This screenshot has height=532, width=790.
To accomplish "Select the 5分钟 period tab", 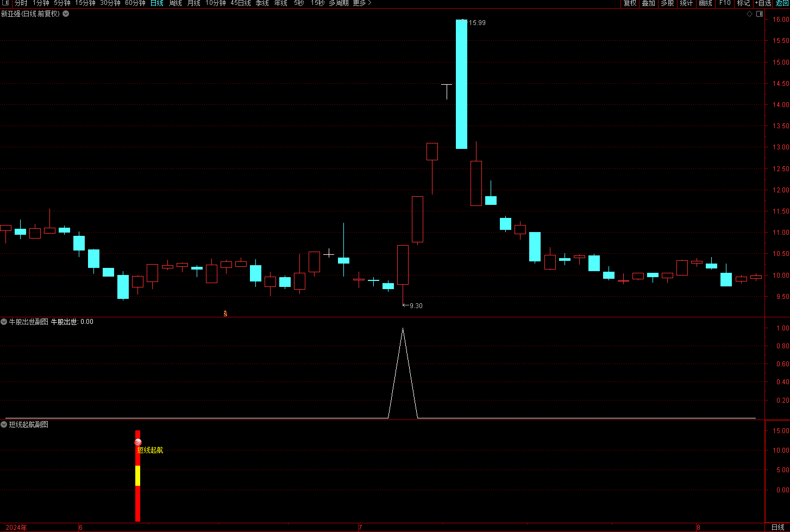I will pyautogui.click(x=62, y=3).
